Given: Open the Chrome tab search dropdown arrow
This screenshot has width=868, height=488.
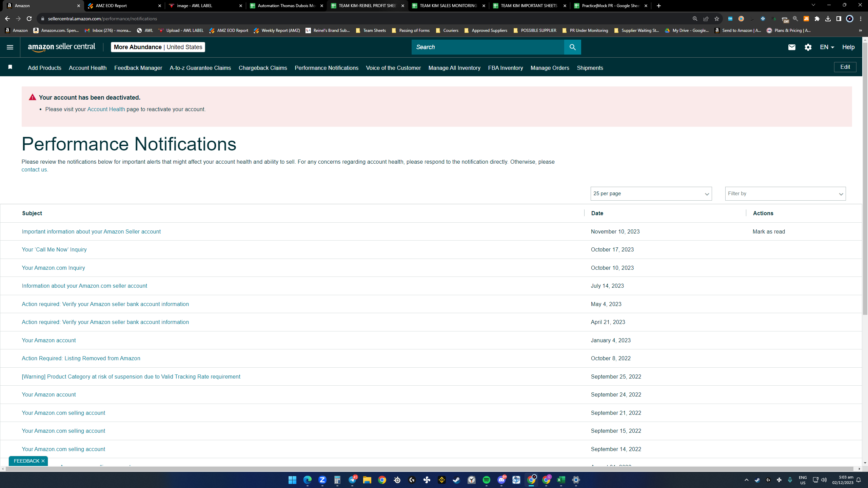Looking at the screenshot, I should tap(813, 5).
